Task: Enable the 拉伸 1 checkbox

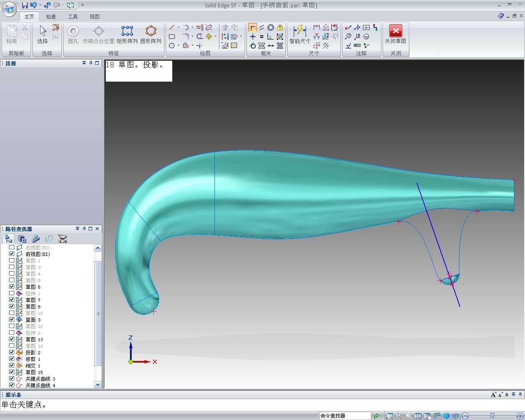Action: [x=12, y=293]
